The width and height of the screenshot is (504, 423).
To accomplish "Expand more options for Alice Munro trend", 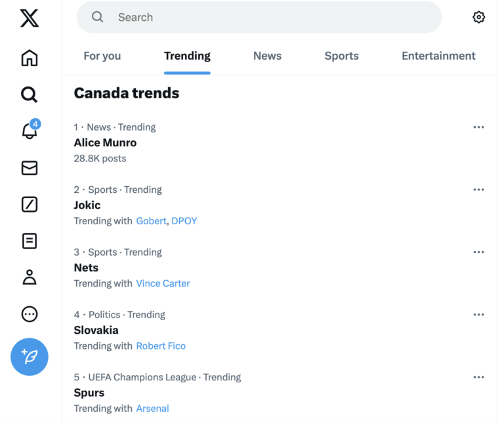I will (479, 127).
